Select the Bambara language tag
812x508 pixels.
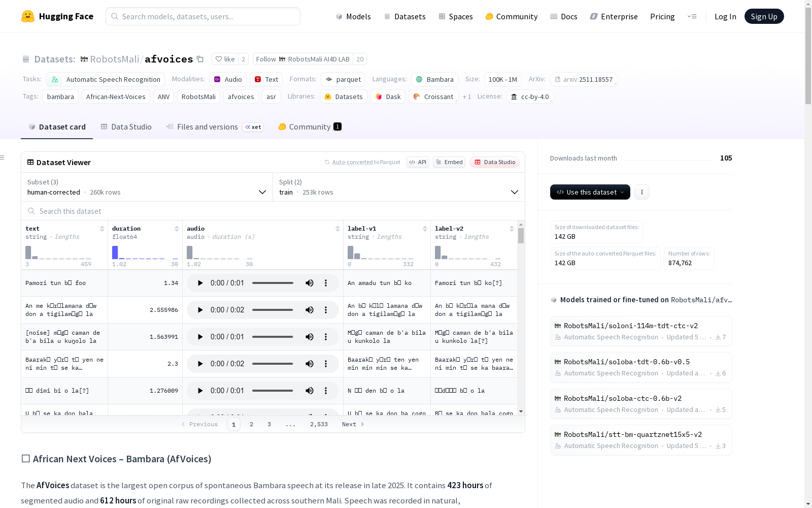pyautogui.click(x=434, y=79)
